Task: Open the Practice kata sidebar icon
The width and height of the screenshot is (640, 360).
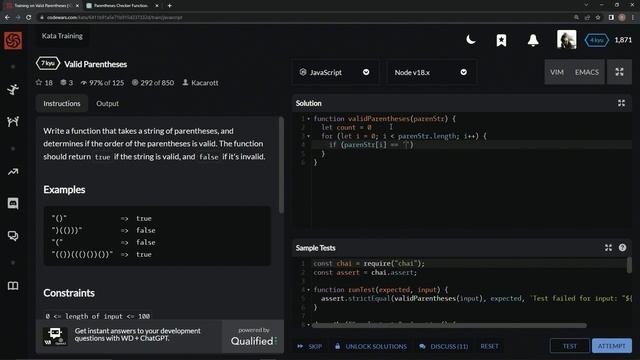Action: click(x=13, y=89)
